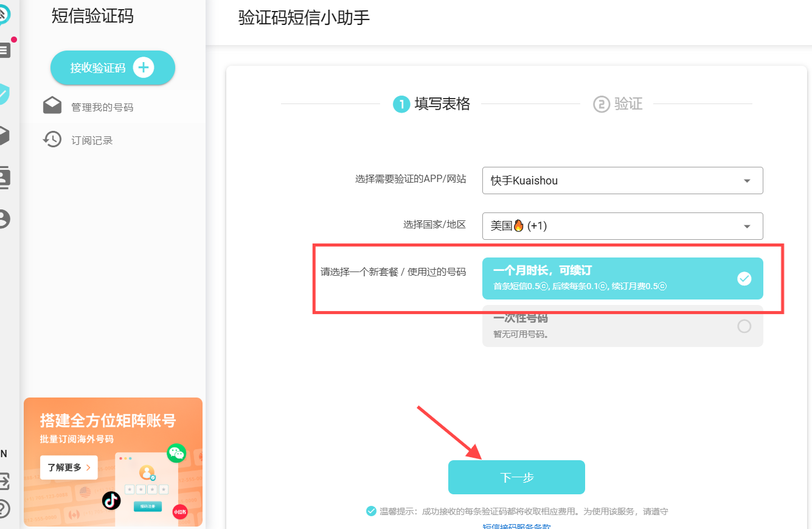The image size is (812, 529).
Task: Open the 快手Kuaishou app dropdown
Action: (622, 181)
